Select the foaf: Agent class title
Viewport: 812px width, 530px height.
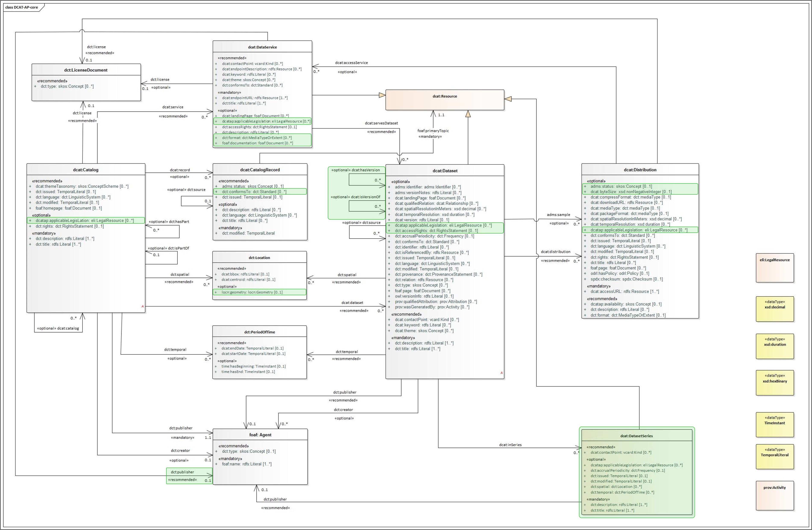click(x=260, y=435)
